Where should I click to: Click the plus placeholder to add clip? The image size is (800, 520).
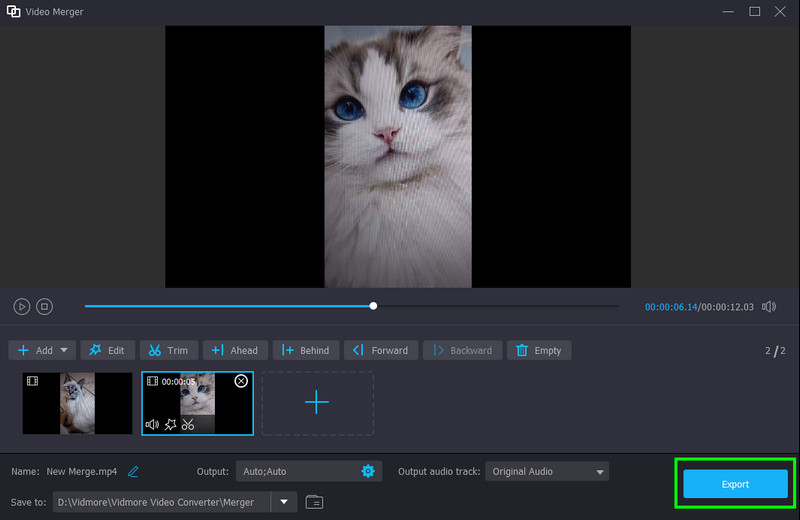coord(317,403)
